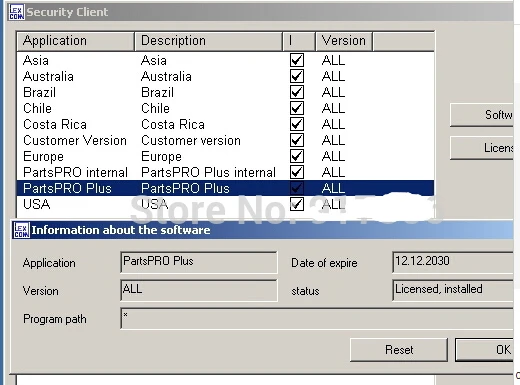Select the Chile application row
Screen dimensions: 520x385
225,108
